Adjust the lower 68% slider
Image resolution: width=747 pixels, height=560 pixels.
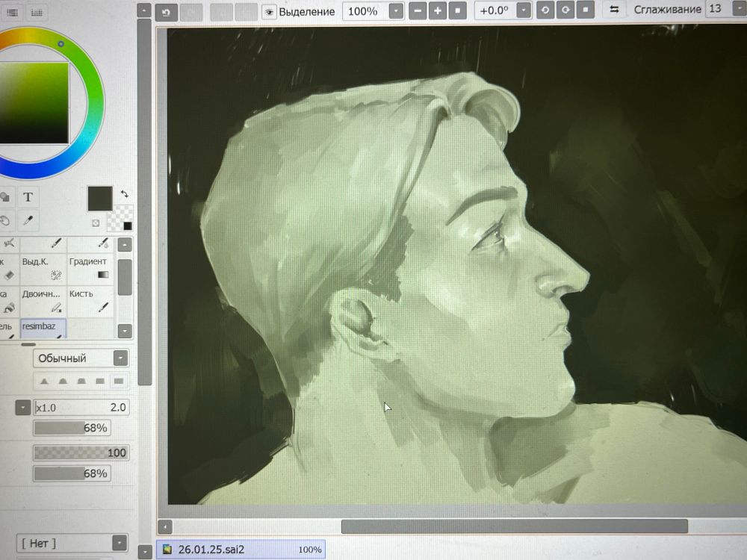click(x=72, y=473)
